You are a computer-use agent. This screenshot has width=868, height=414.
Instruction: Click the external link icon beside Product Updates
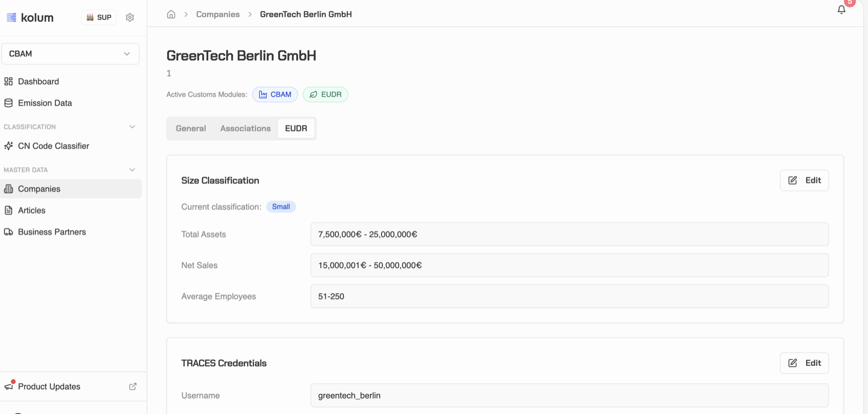(x=133, y=386)
